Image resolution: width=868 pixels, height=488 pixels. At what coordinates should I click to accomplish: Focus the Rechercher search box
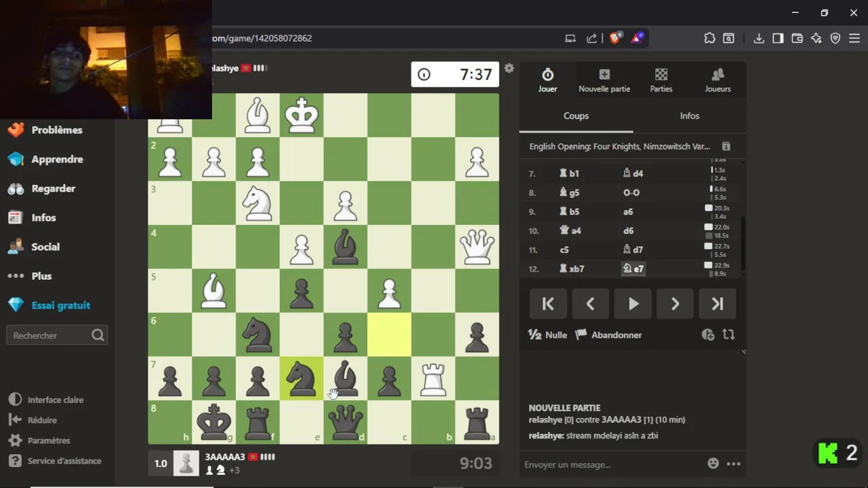[x=58, y=335]
